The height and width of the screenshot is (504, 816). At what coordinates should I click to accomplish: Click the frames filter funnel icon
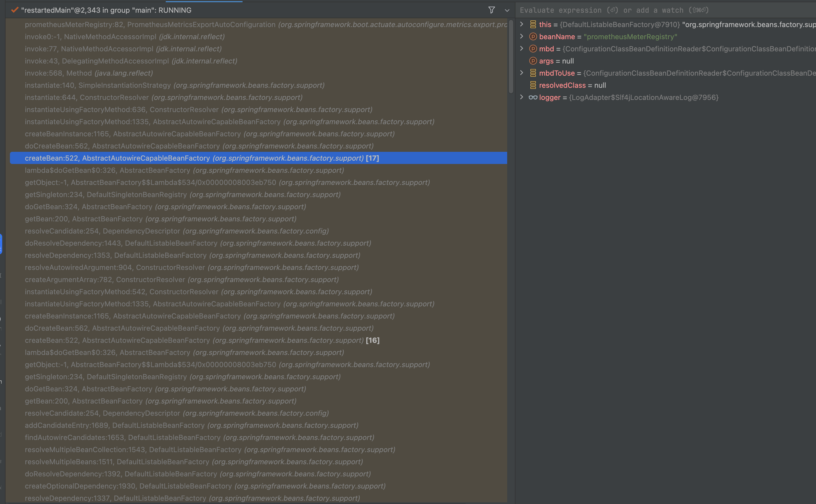click(491, 10)
